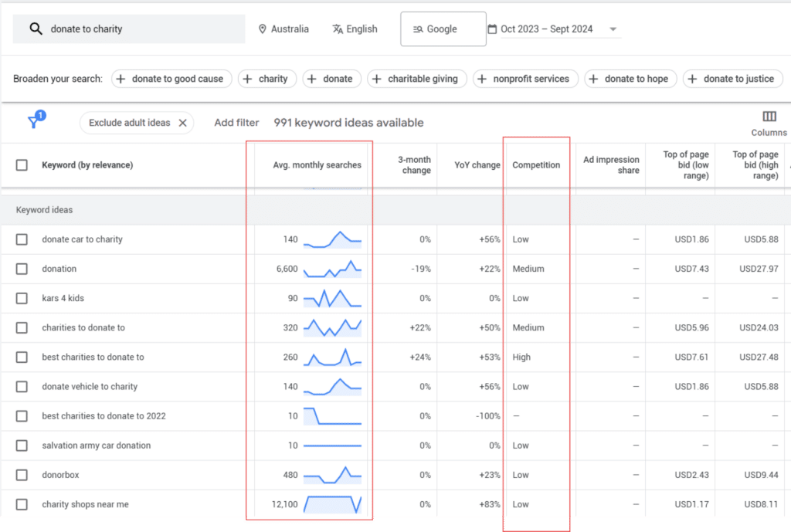
Task: View trend sparkline for kars 4 kids
Action: pyautogui.click(x=332, y=298)
